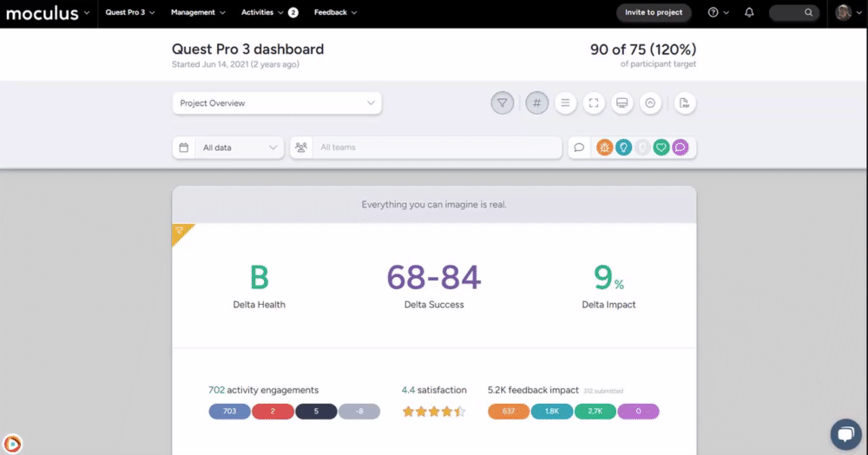
Task: Expand the Project Overview dropdown
Action: (277, 103)
